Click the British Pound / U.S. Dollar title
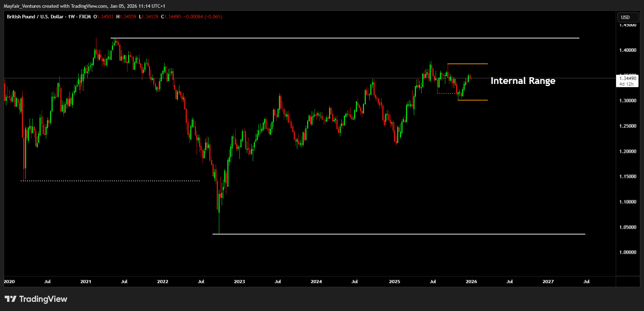644x311 pixels. pyautogui.click(x=35, y=17)
